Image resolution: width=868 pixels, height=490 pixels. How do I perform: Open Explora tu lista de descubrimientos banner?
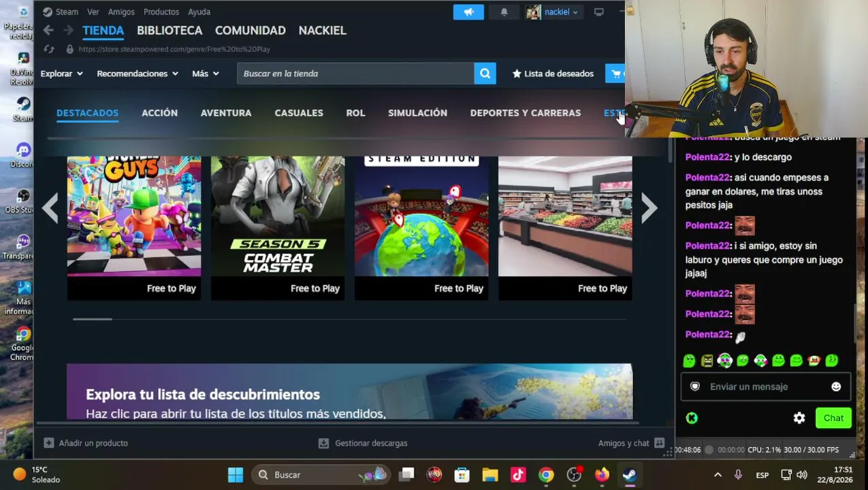click(349, 391)
